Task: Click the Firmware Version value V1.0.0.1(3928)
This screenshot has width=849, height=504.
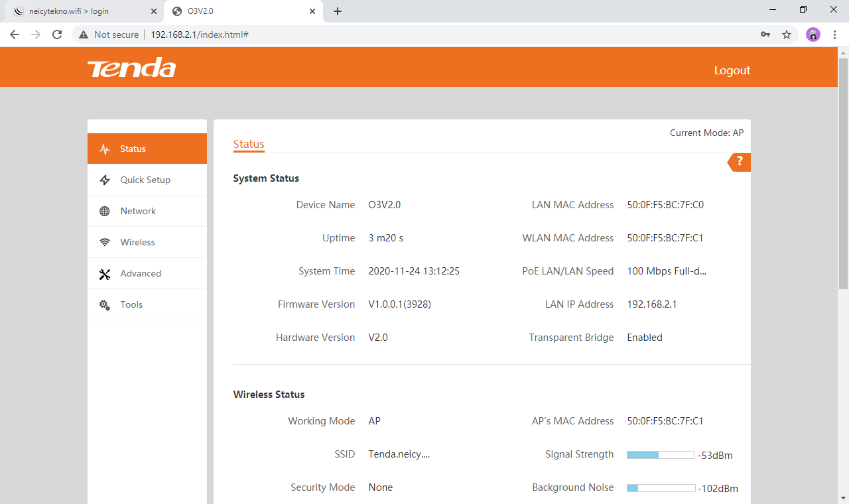Action: pyautogui.click(x=400, y=305)
